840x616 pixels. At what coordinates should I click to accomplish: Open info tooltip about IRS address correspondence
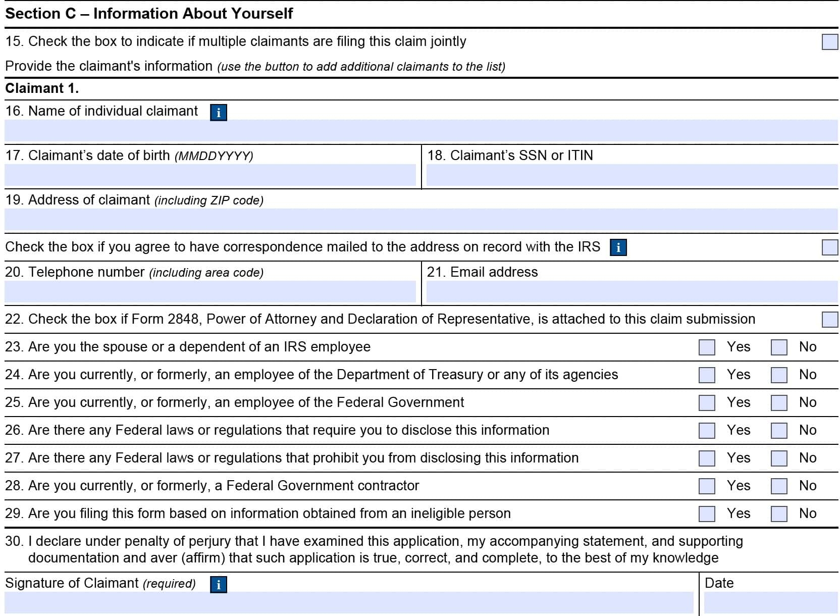pos(618,247)
